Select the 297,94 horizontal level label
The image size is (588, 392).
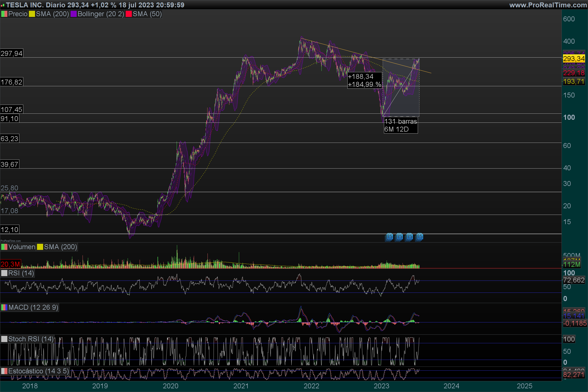pyautogui.click(x=12, y=53)
